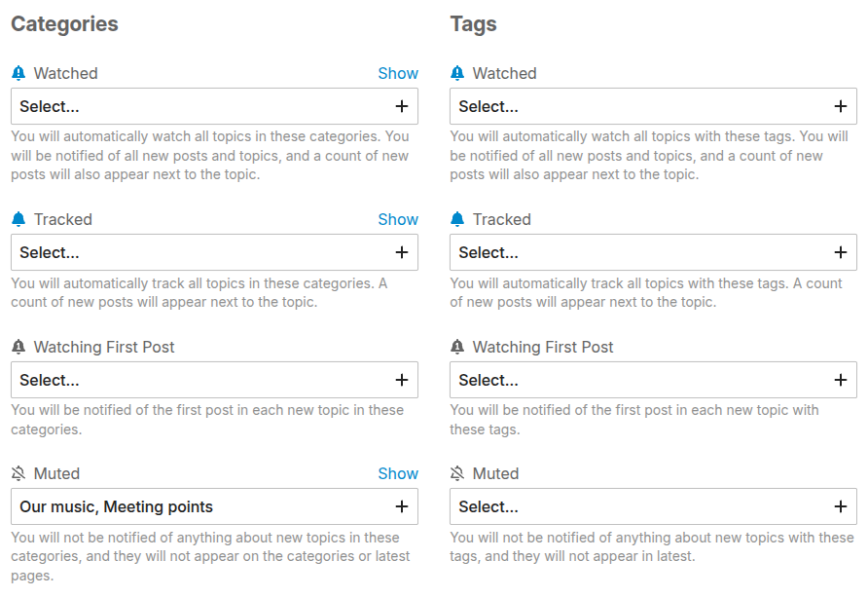Click plus in Categories Watching First Post box
Screen dimensions: 868x597
[402, 380]
